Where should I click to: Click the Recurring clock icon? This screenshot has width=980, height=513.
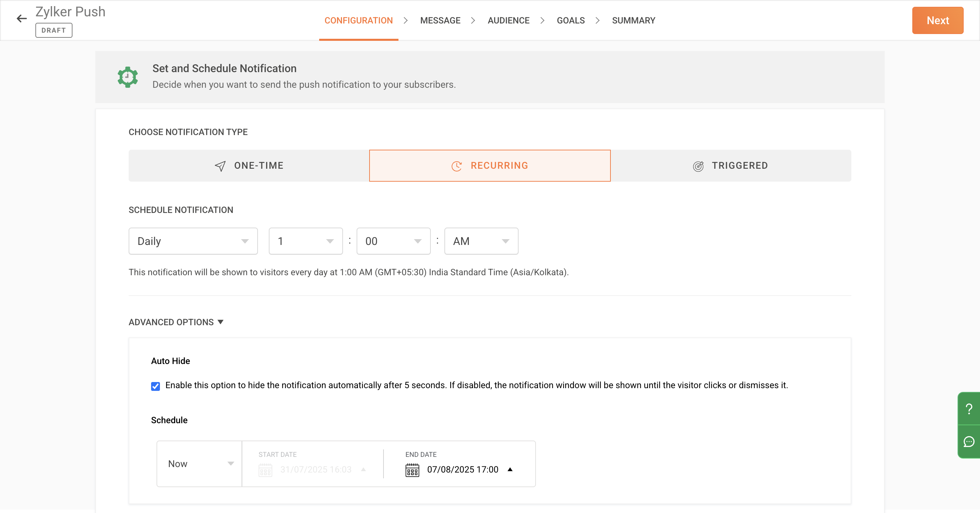pos(456,166)
